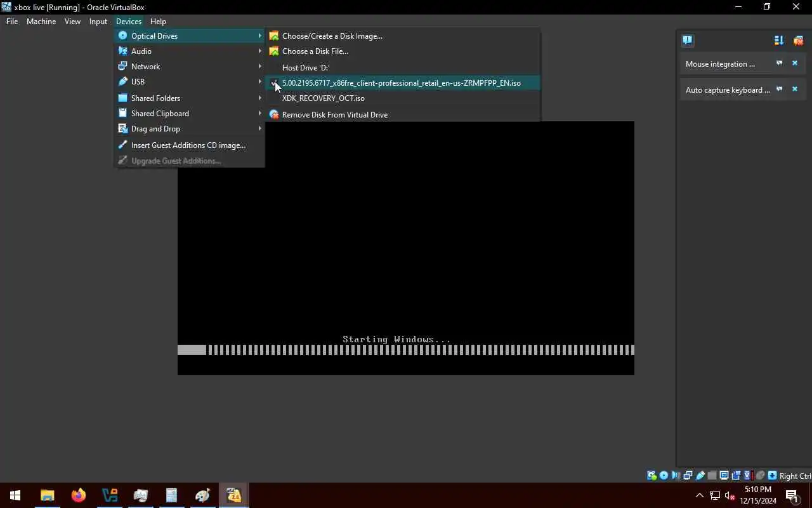Click the Choose/Create Disk Image icon

click(x=274, y=36)
